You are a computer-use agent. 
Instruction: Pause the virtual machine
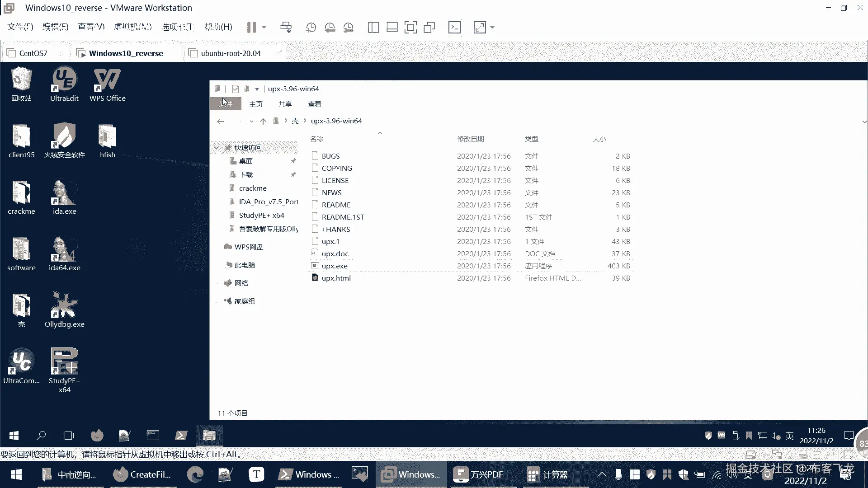point(252,28)
